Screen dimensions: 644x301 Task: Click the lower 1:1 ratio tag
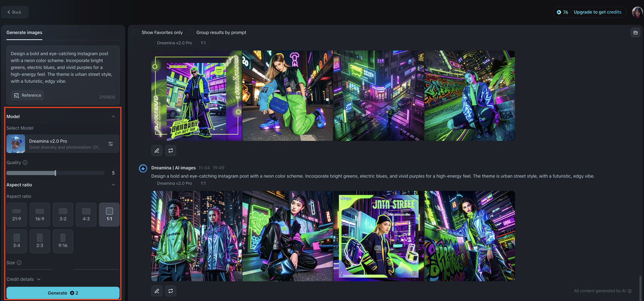point(203,183)
